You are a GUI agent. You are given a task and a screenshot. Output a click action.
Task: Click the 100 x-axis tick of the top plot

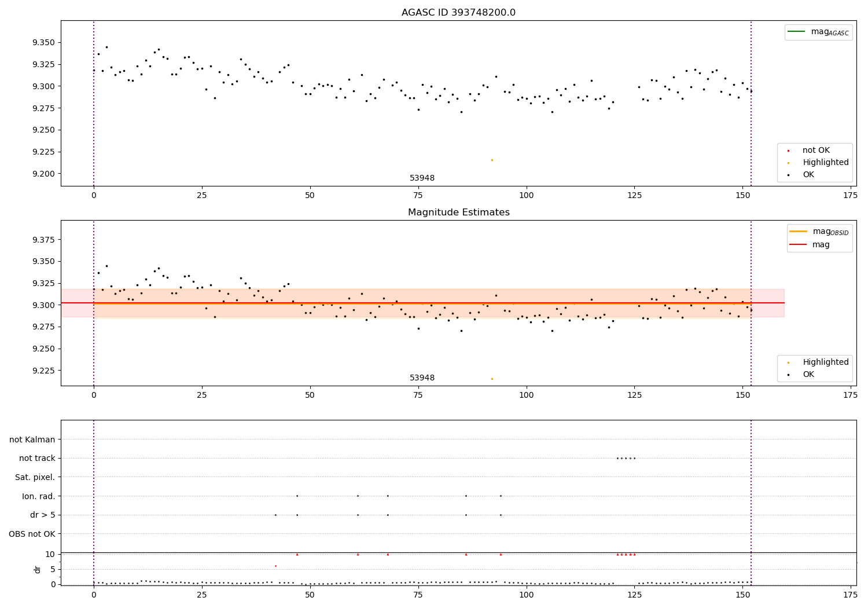click(526, 196)
